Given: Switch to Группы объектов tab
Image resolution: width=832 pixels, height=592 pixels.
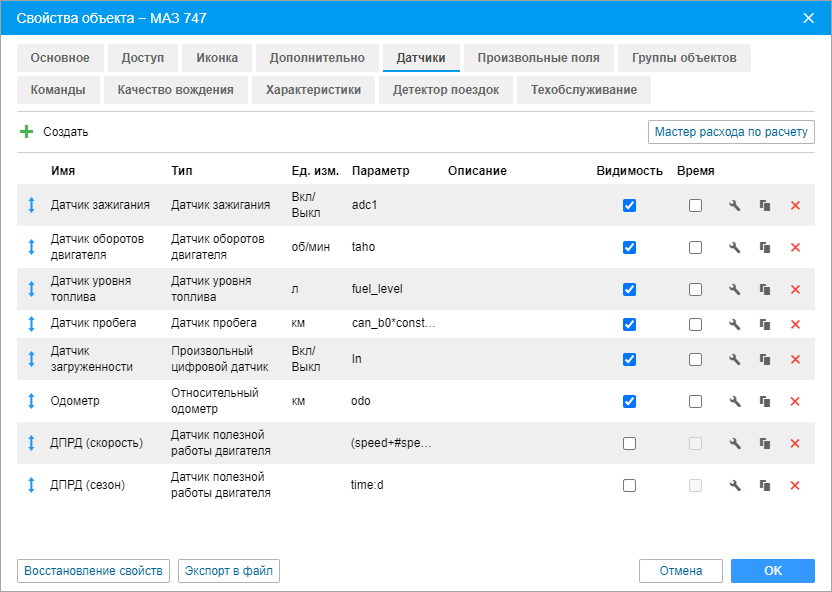Looking at the screenshot, I should pos(684,58).
